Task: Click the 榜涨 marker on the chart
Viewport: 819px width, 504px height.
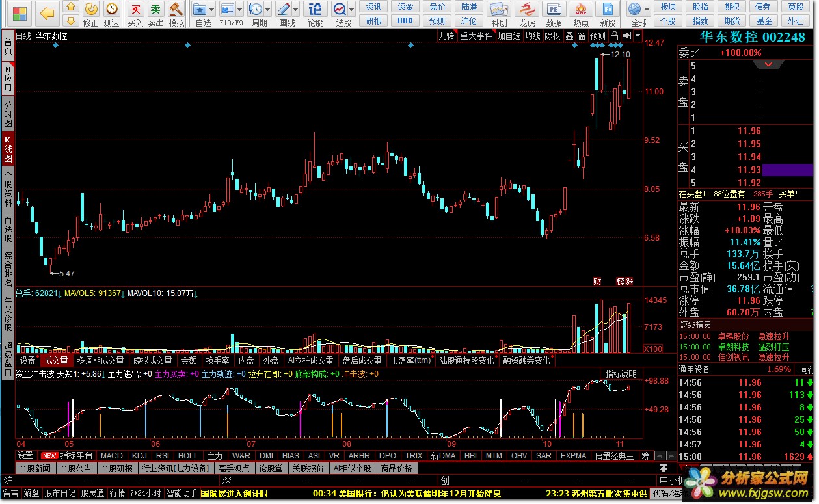Action: pyautogui.click(x=624, y=282)
